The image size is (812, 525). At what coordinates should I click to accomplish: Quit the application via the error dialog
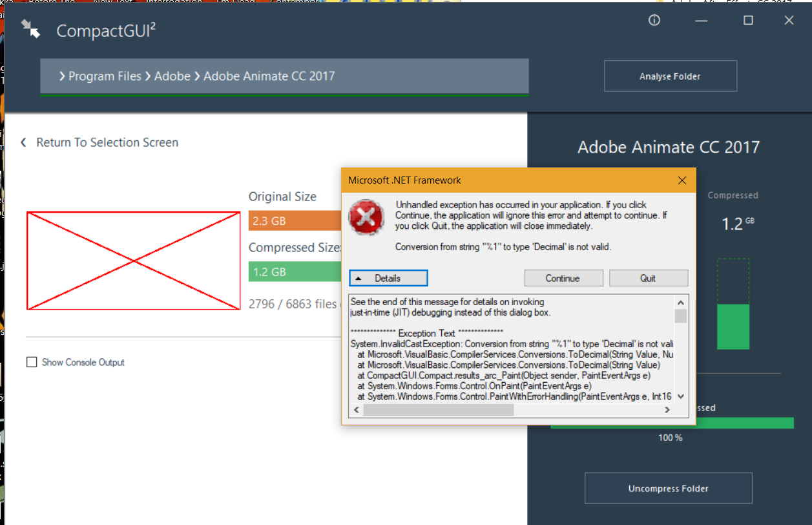(649, 277)
